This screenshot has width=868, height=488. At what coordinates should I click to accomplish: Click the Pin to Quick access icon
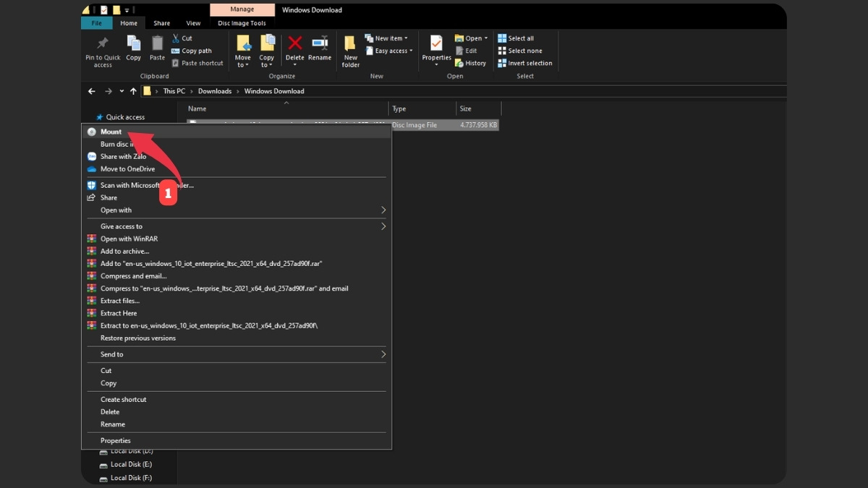(103, 44)
